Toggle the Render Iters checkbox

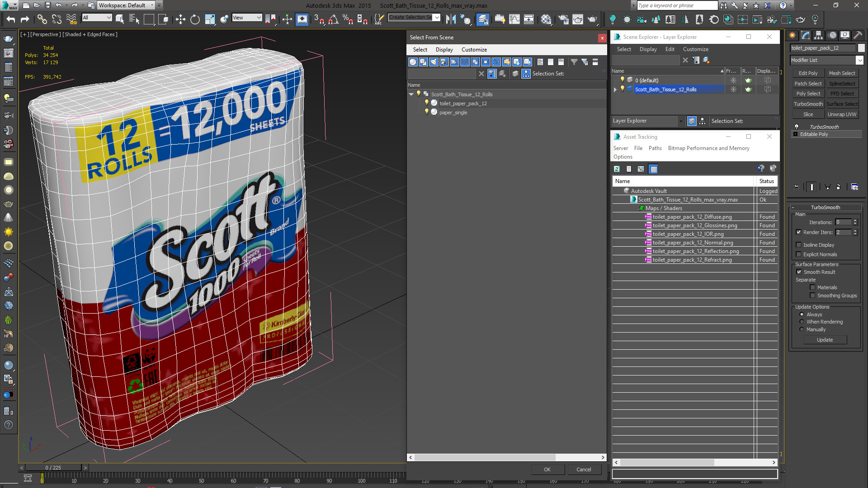coord(799,232)
